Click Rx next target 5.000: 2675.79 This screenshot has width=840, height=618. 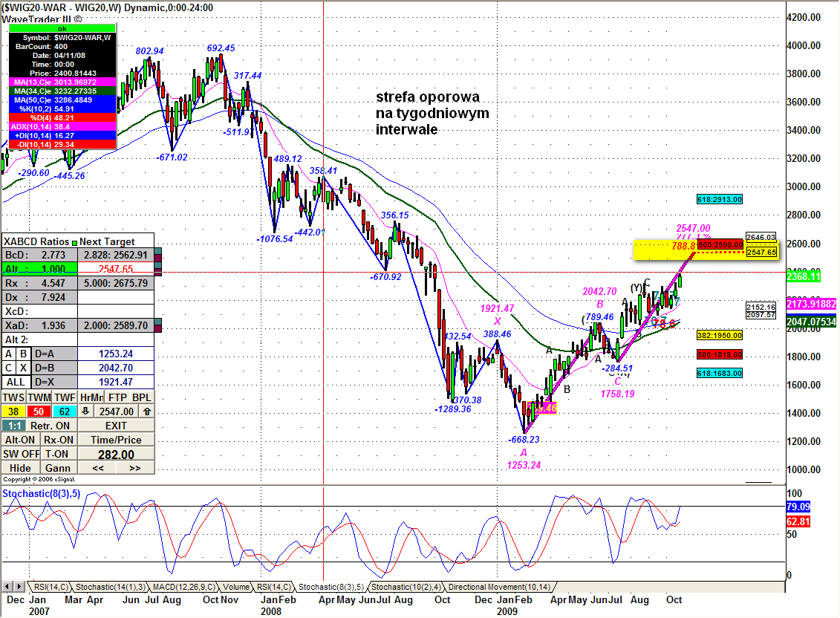116,283
